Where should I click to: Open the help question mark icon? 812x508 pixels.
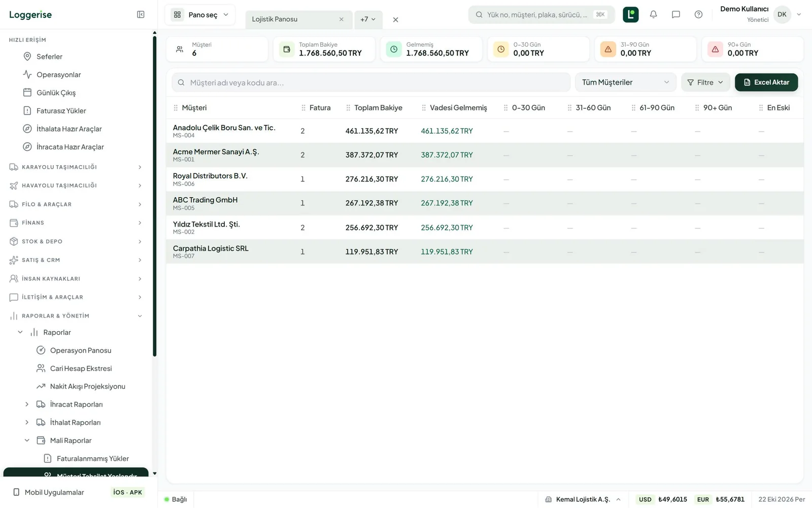(698, 15)
